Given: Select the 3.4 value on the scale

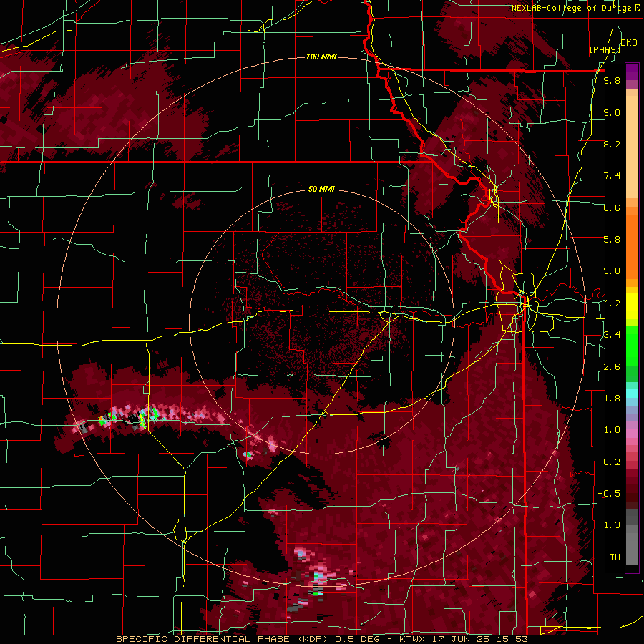Looking at the screenshot, I should 612,335.
